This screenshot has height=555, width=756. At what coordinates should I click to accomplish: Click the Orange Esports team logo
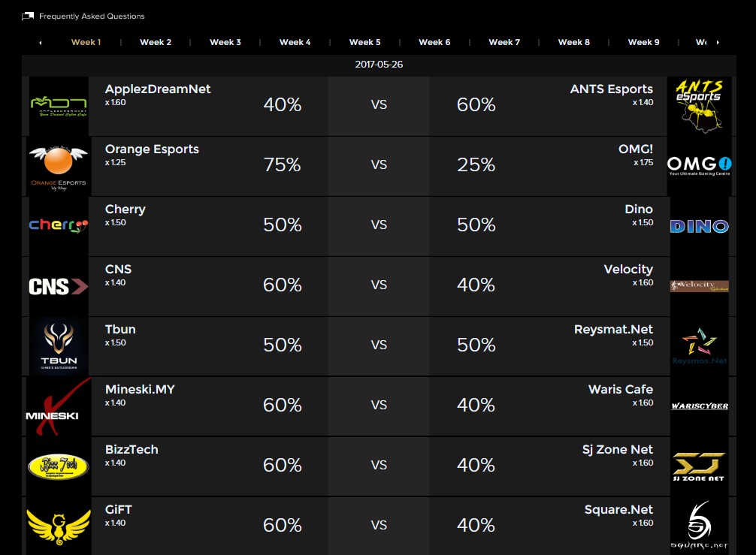pos(59,166)
